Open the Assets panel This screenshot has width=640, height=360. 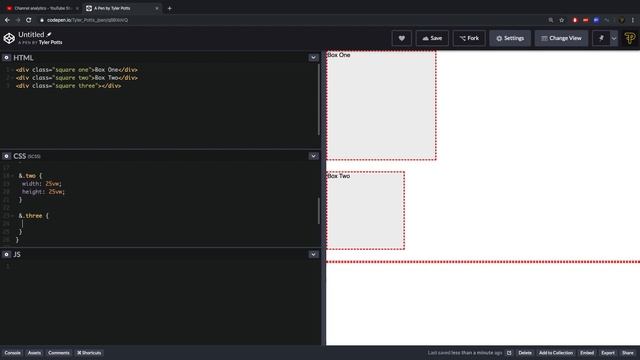(x=34, y=353)
